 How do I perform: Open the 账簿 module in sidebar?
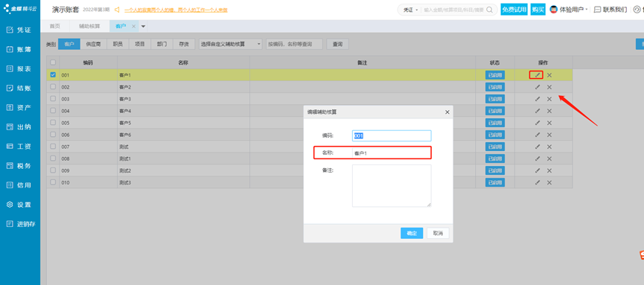click(x=19, y=49)
